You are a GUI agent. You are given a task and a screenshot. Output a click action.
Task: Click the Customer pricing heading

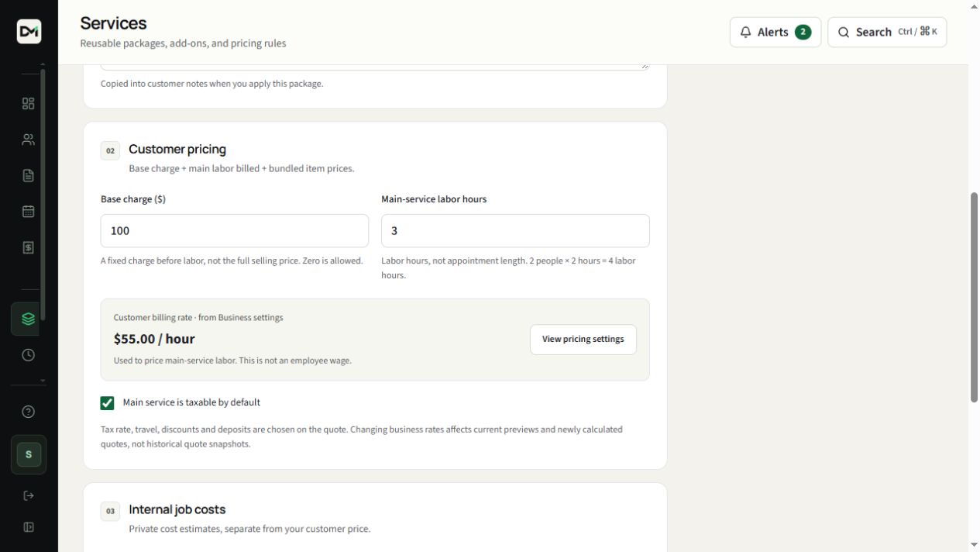[x=177, y=149]
